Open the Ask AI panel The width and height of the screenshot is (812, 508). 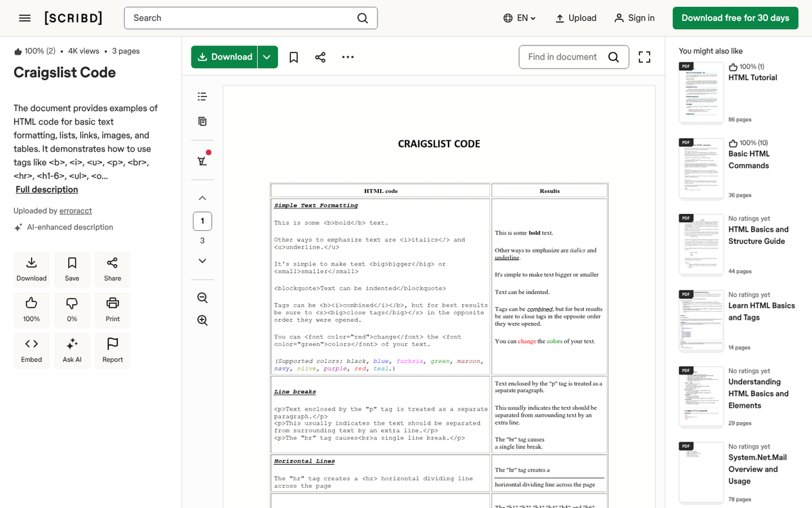(x=72, y=350)
